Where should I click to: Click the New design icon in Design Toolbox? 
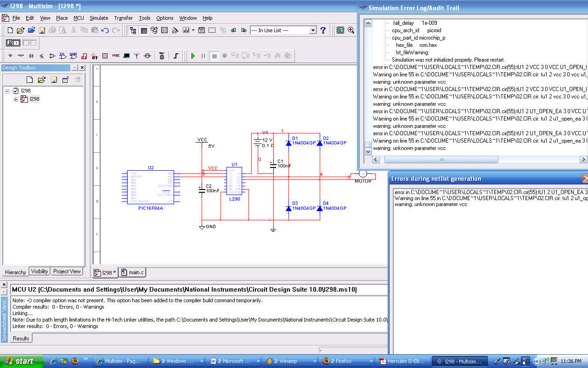29,80
